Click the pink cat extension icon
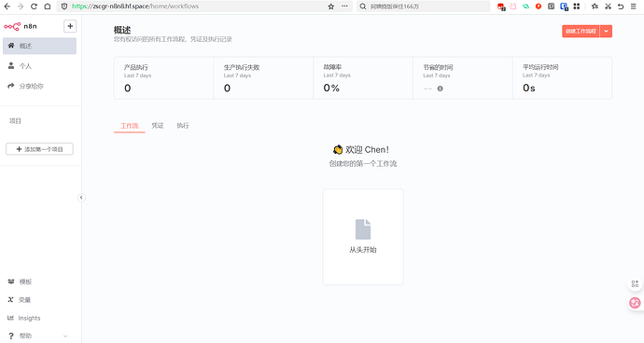The image size is (644, 343). [x=513, y=7]
